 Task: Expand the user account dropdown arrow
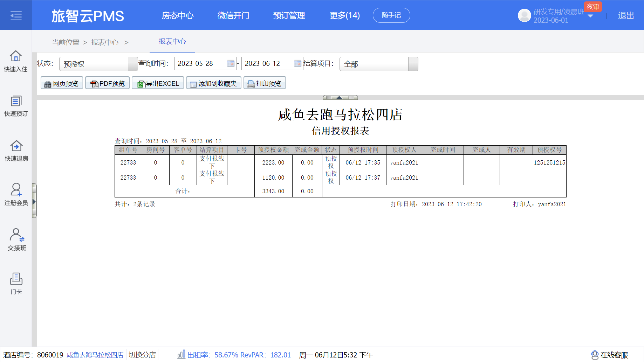(590, 16)
